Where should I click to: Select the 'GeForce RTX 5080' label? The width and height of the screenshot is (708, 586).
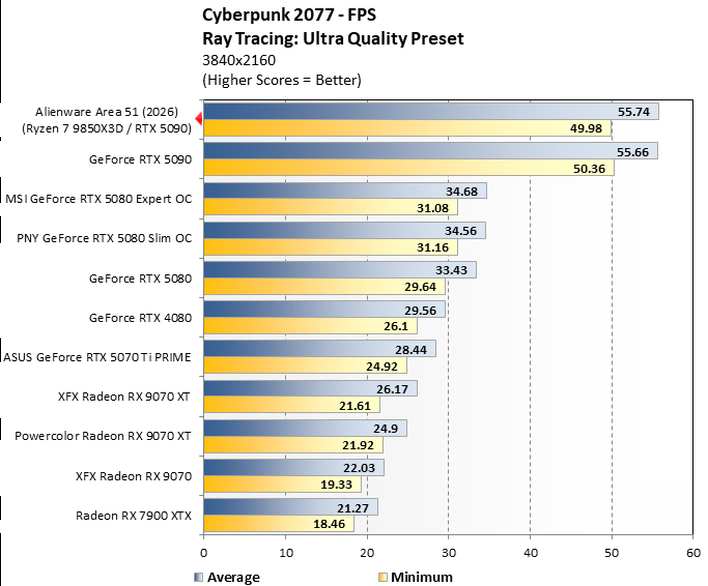140,278
